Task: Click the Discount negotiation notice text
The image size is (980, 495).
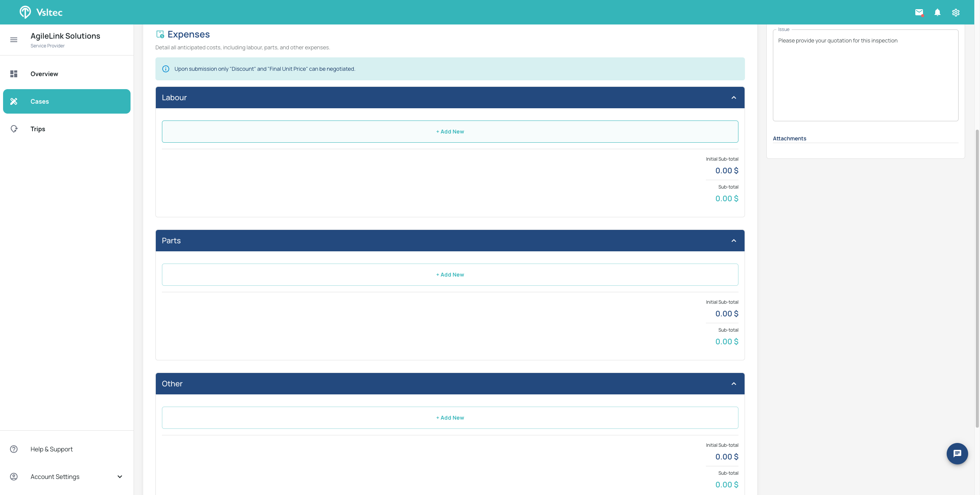Action: [x=265, y=69]
